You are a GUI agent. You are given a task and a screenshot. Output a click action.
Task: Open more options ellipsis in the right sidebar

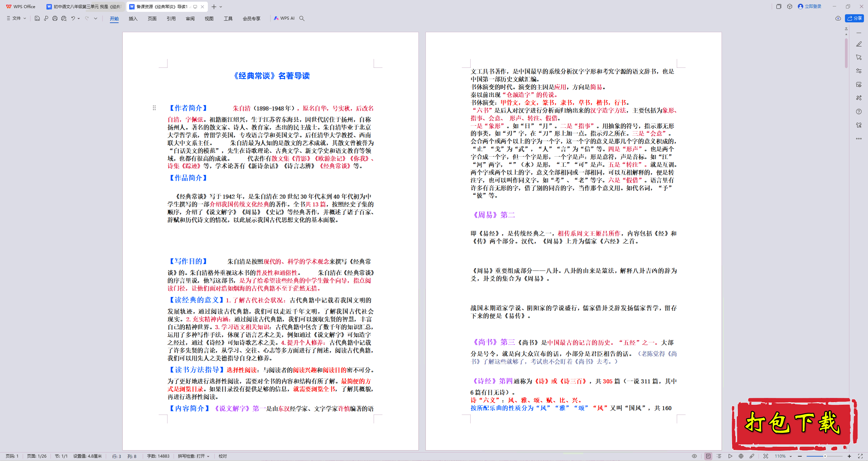859,138
